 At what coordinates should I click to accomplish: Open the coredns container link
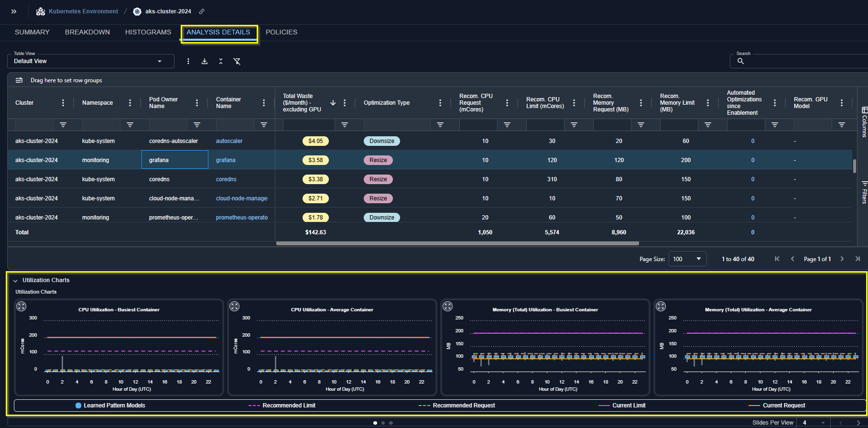[226, 179]
